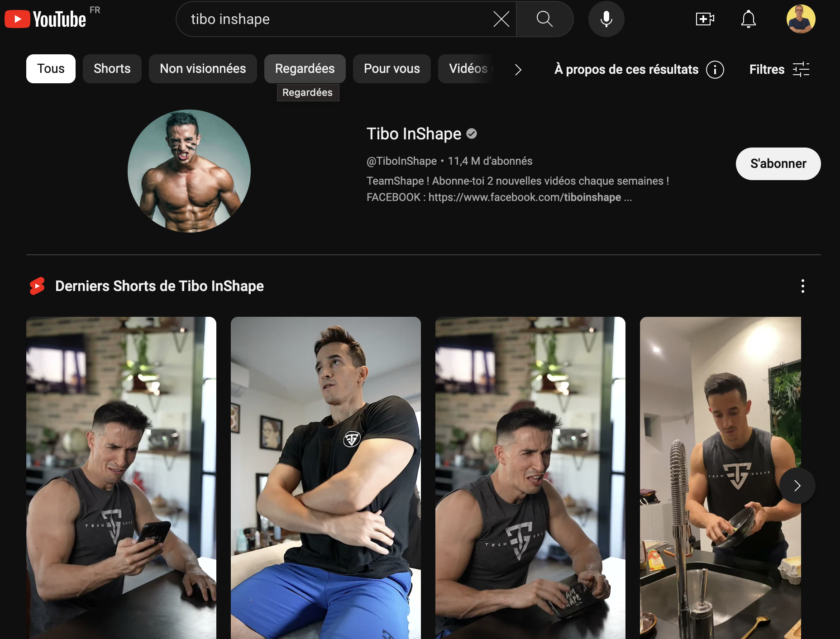
Task: Open the account avatar menu
Action: click(801, 19)
